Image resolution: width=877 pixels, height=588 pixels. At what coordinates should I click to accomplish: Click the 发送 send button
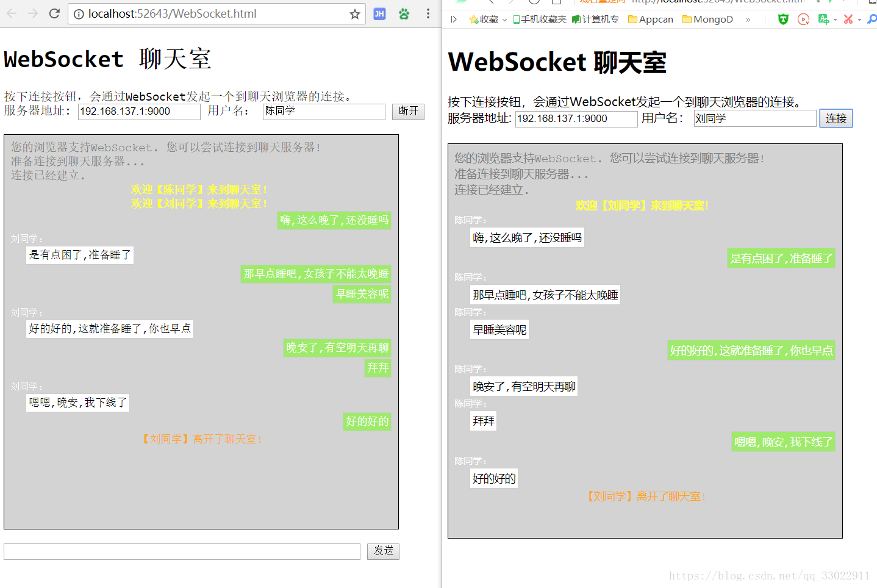click(383, 551)
